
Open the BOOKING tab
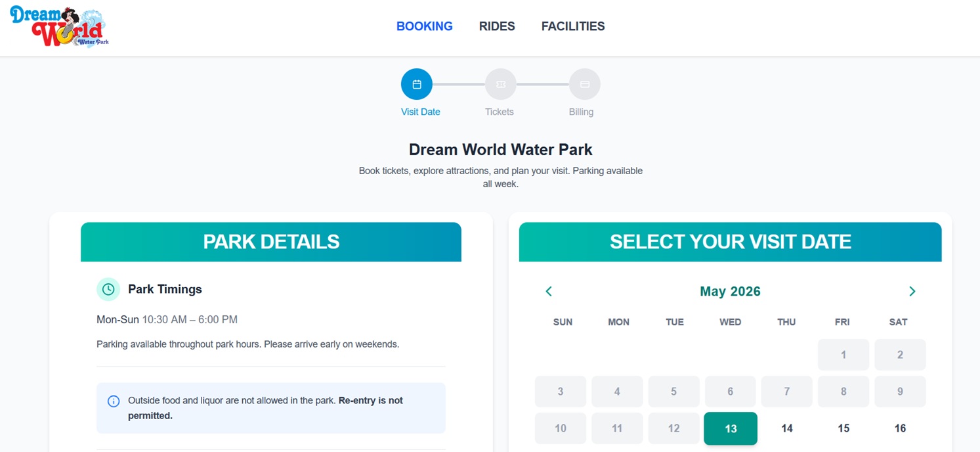click(425, 26)
